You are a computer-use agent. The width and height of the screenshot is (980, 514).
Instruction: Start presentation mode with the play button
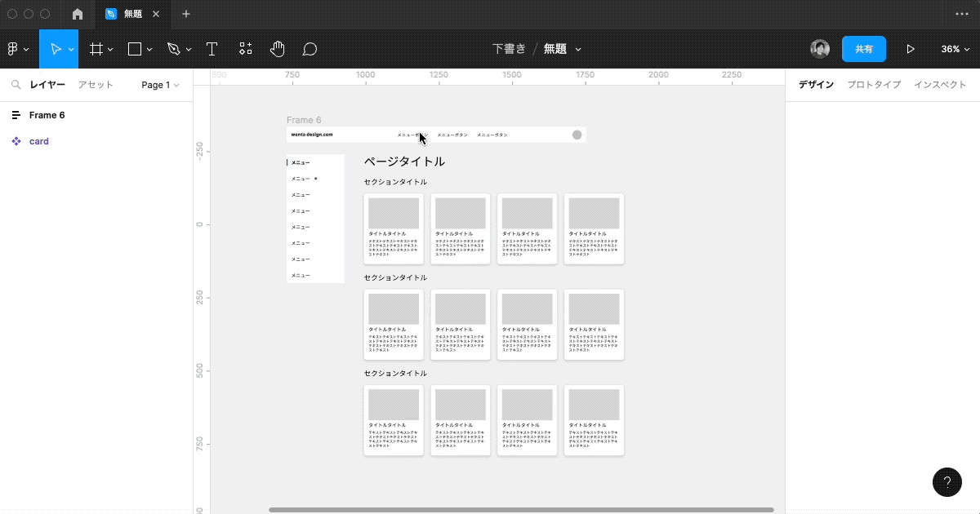coord(910,48)
